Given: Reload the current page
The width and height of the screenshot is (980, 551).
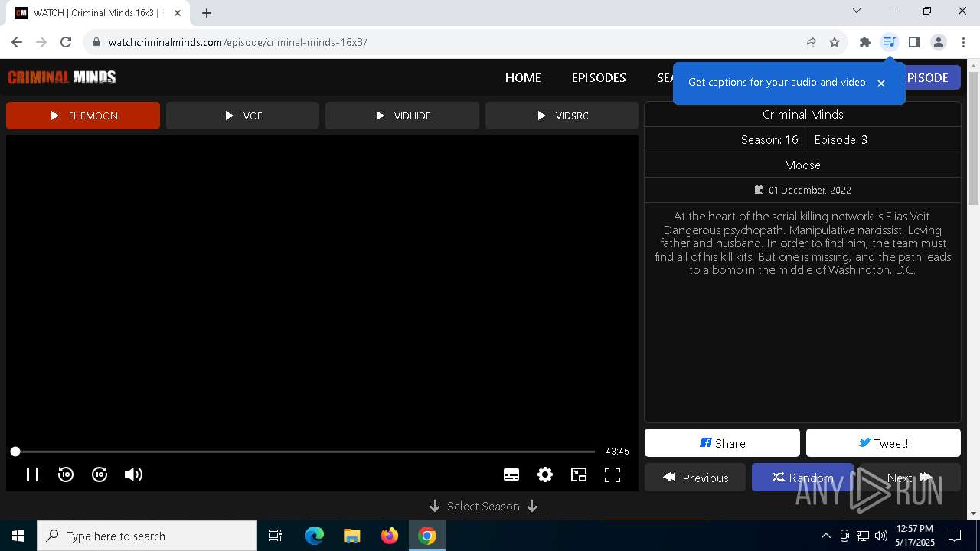Looking at the screenshot, I should coord(66,42).
